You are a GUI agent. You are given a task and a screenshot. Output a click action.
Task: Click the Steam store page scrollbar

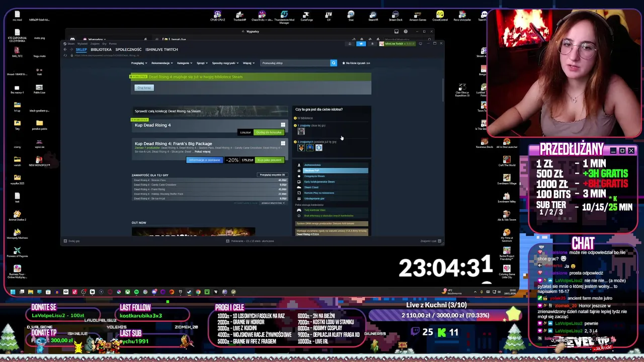(443, 89)
